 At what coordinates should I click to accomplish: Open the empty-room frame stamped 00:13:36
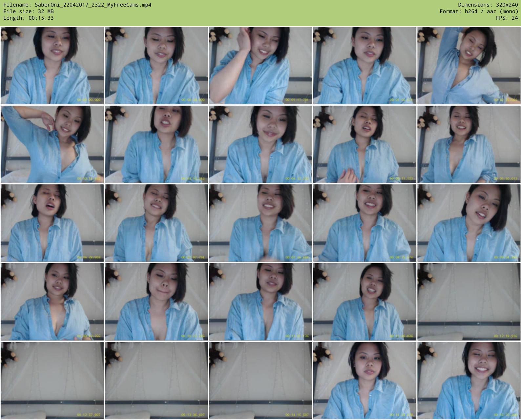click(x=156, y=381)
